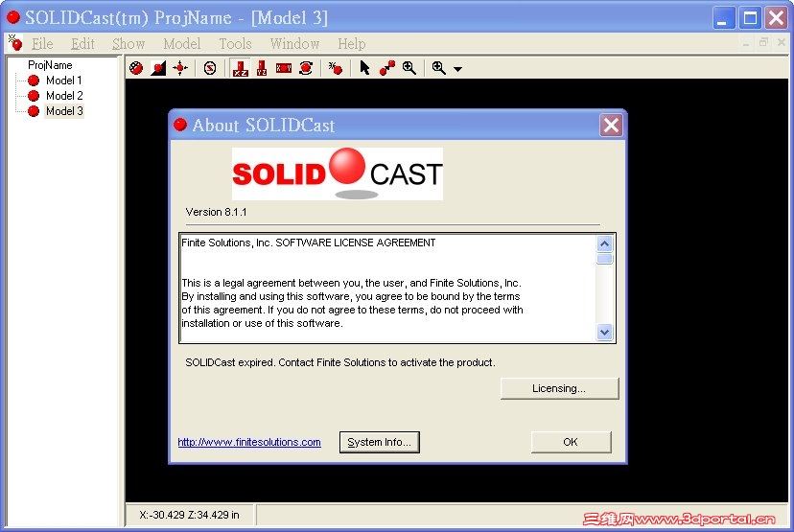794x532 pixels.
Task: Click the Licensing... button
Action: pos(559,388)
